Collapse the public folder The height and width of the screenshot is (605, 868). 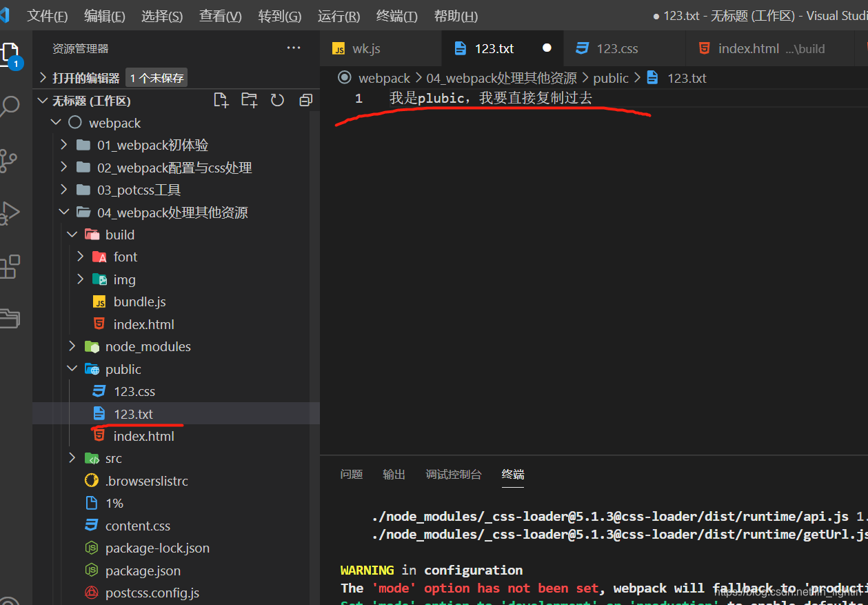point(176,369)
